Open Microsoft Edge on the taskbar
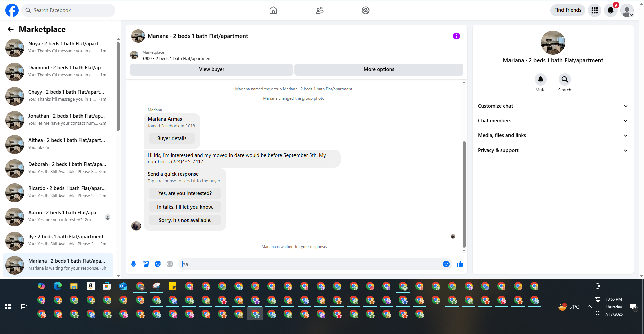The width and height of the screenshot is (644, 334). click(x=58, y=286)
